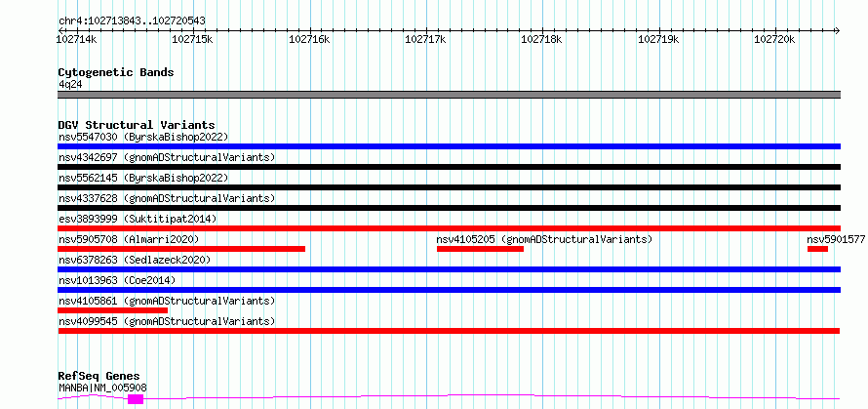
Task: Click the short red bar under nsv4105205
Action: 480,249
